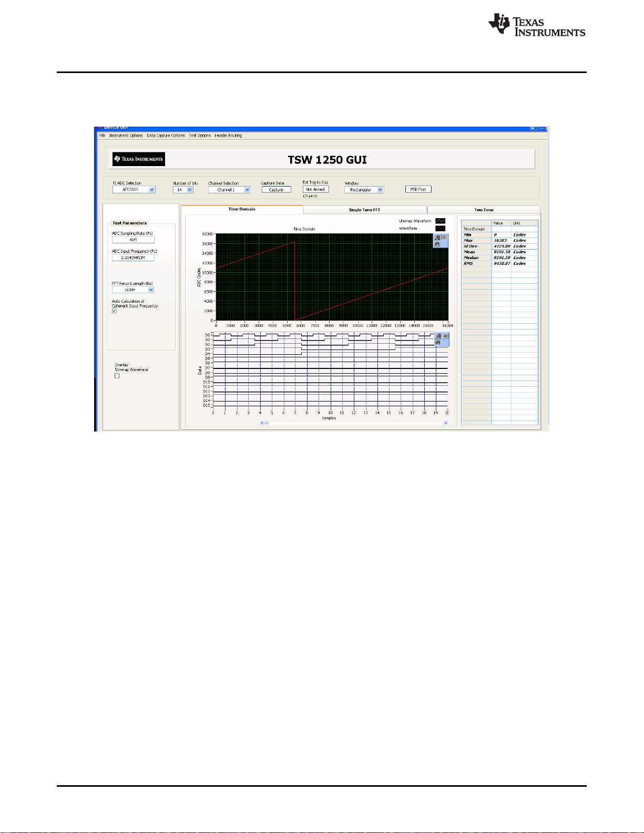Click the Capture button
The height and width of the screenshot is (833, 644).
point(276,190)
